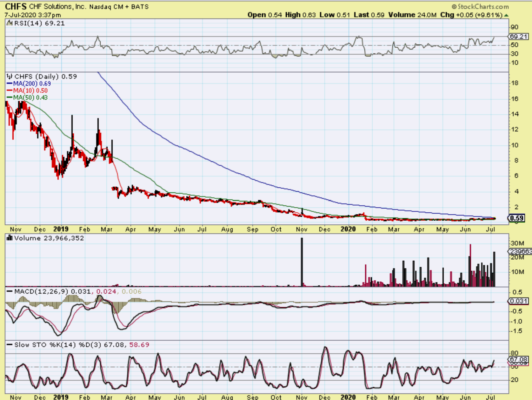
Task: Click the MACD histogram value 0.006
Action: 131,291
